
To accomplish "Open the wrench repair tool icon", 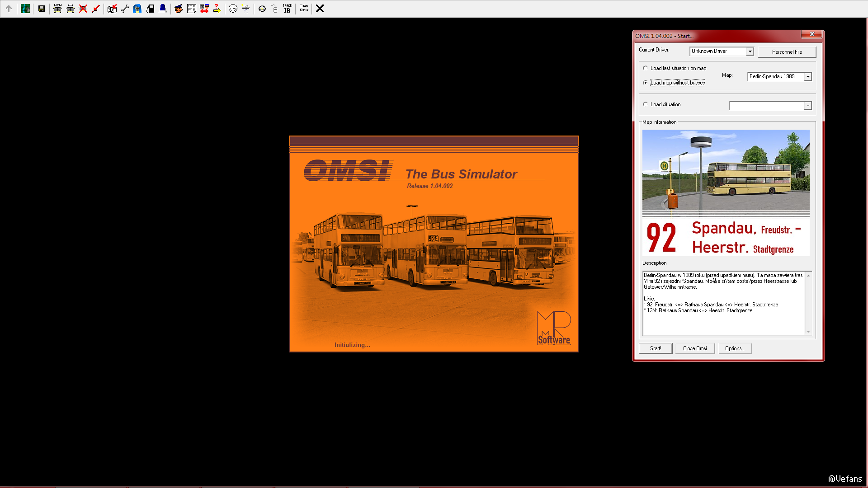I will 125,9.
